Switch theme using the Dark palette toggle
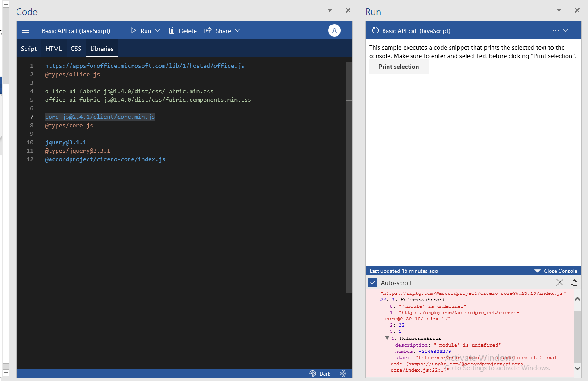The height and width of the screenshot is (381, 588). 320,373
